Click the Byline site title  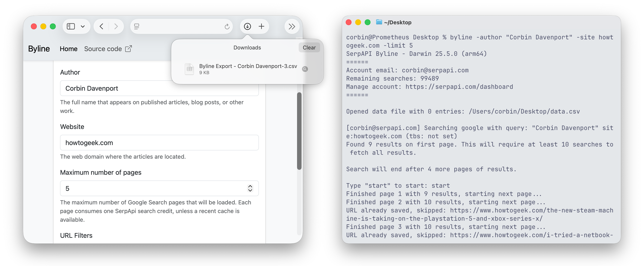(39, 49)
